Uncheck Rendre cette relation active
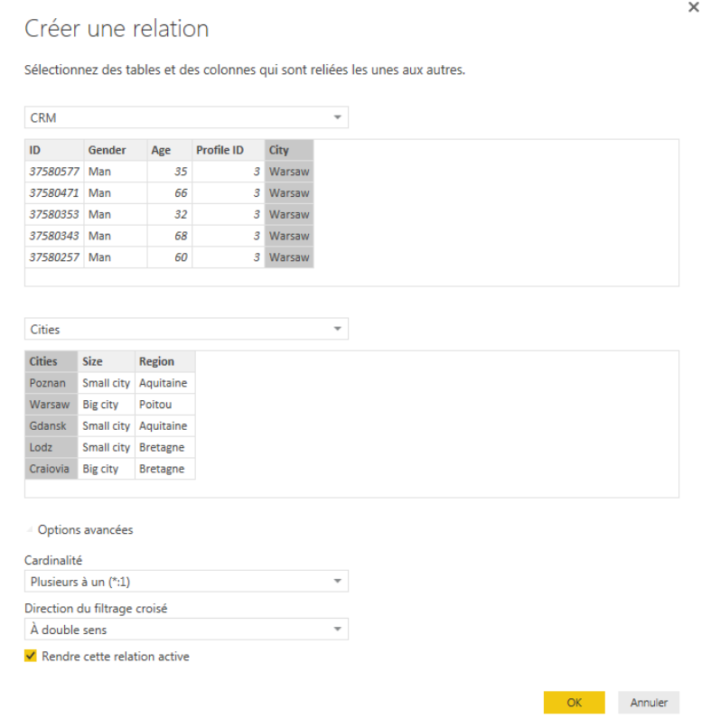This screenshot has height=728, width=720. click(x=31, y=657)
